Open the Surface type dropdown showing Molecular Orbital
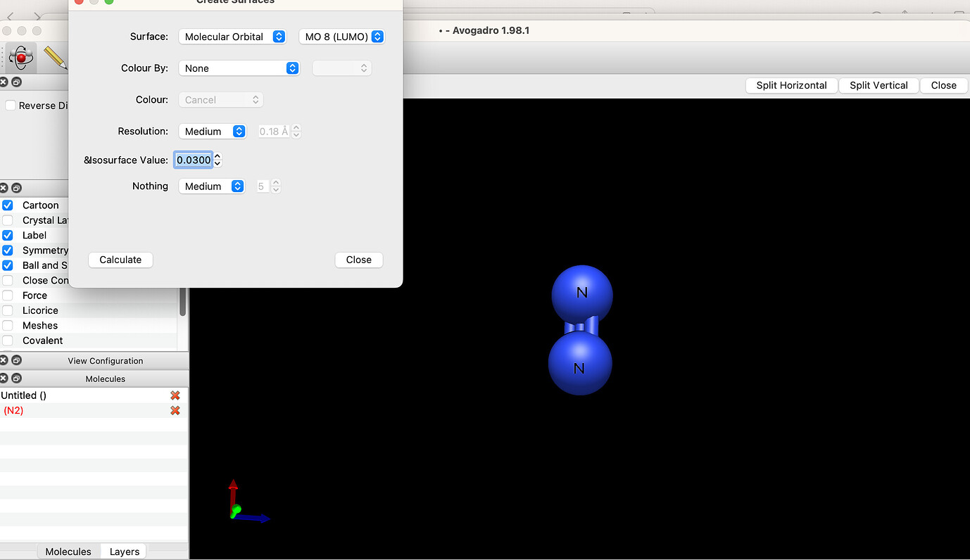 point(232,36)
